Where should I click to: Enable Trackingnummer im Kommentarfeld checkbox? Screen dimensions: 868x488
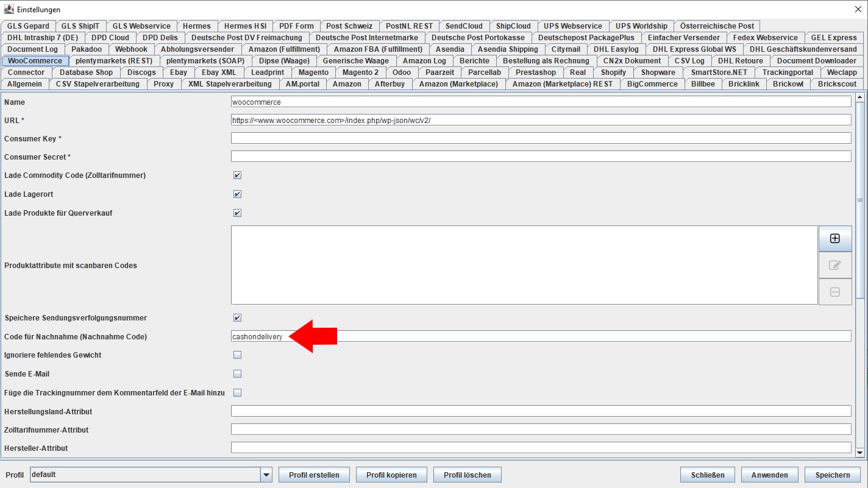coord(238,393)
